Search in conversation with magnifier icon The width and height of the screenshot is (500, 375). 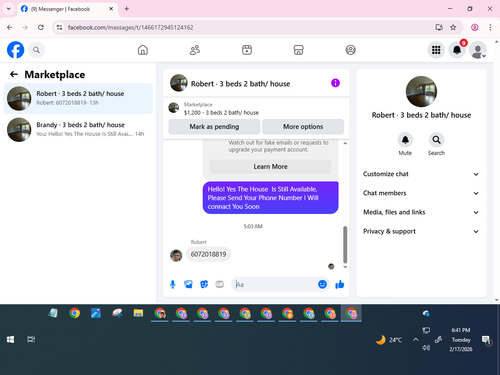click(436, 140)
